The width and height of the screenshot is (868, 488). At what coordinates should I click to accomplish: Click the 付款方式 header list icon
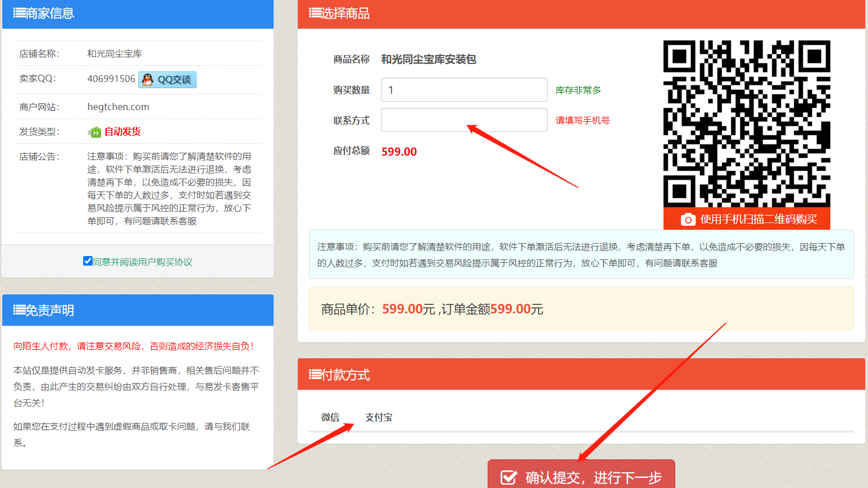pos(313,374)
